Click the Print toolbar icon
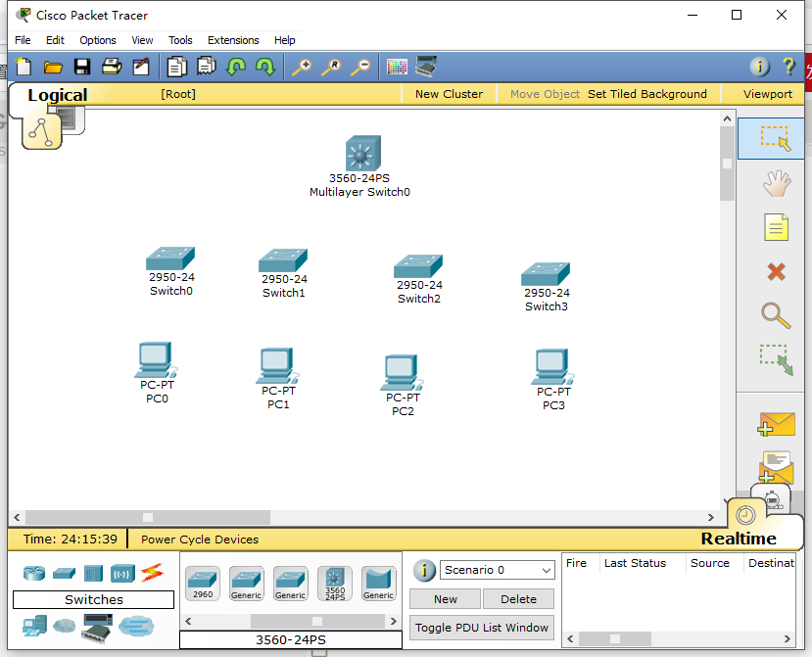 tap(112, 67)
